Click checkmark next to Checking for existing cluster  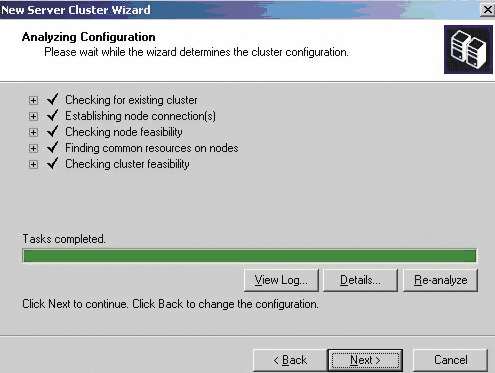tap(53, 99)
